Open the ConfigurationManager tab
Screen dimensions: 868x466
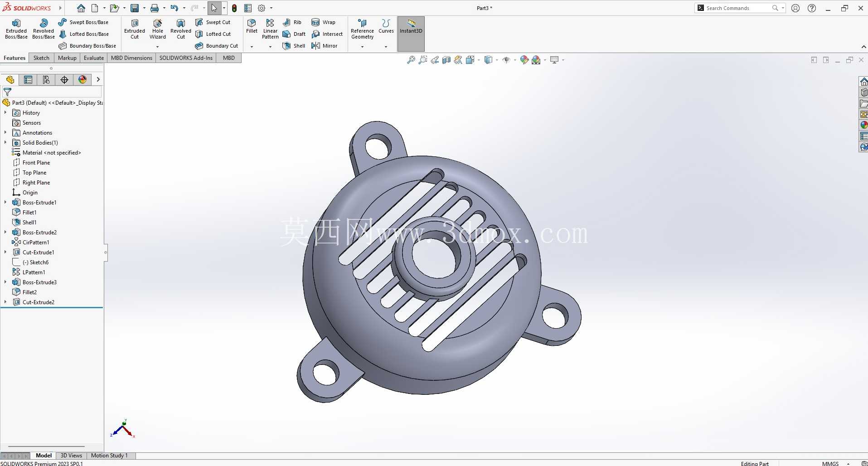coord(46,80)
